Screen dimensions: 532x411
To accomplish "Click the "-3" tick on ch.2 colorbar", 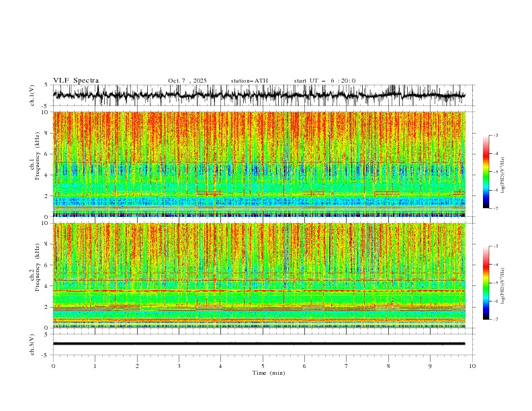I will [x=496, y=246].
